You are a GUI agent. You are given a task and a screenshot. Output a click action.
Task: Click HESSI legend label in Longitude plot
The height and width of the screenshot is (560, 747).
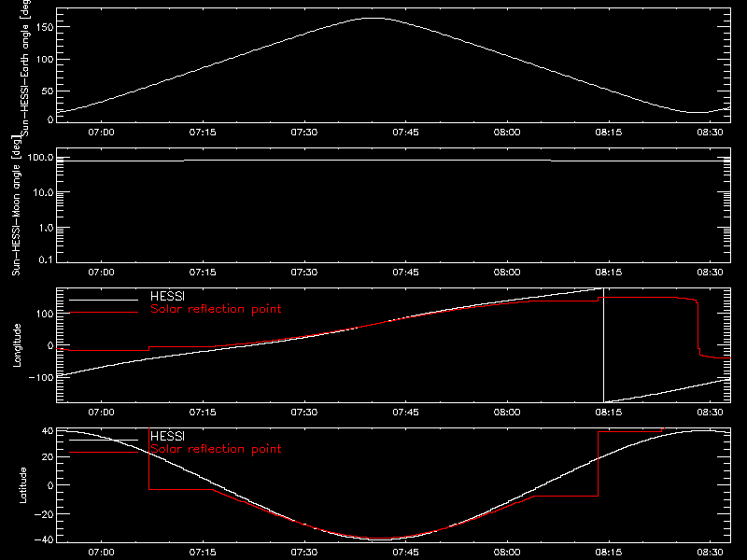coord(167,296)
